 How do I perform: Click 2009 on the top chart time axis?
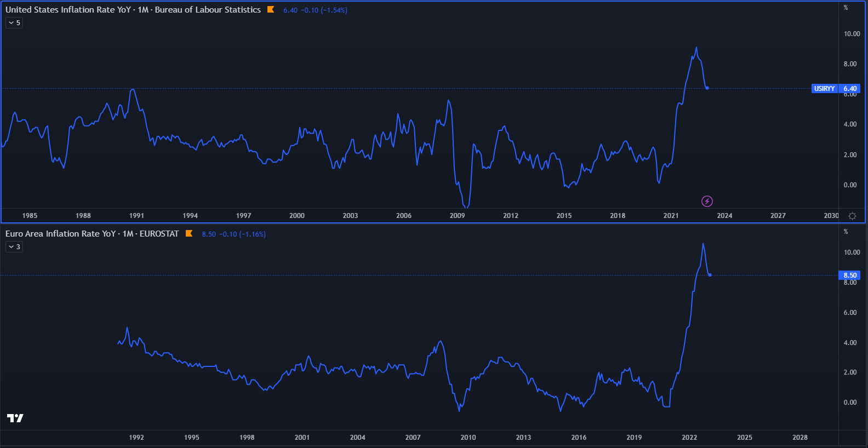click(457, 216)
